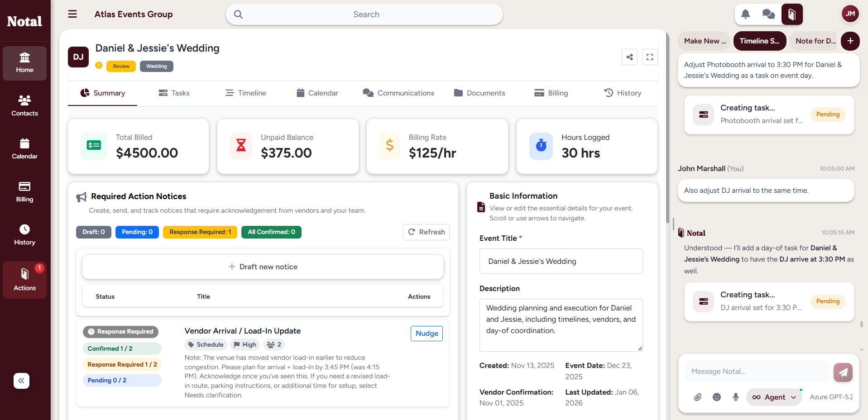The width and height of the screenshot is (868, 420).
Task: Filter notices by Response Required: 1
Action: [200, 232]
